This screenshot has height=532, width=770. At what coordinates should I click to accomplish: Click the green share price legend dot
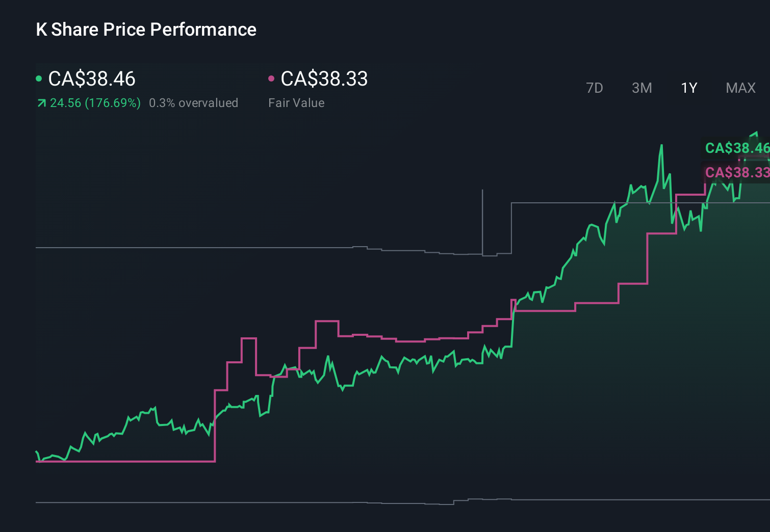click(39, 77)
